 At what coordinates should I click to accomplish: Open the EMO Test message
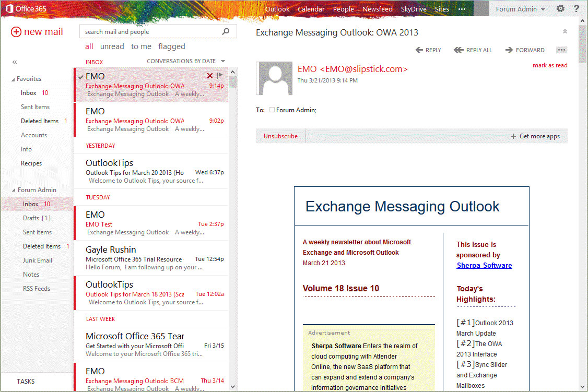tap(151, 223)
